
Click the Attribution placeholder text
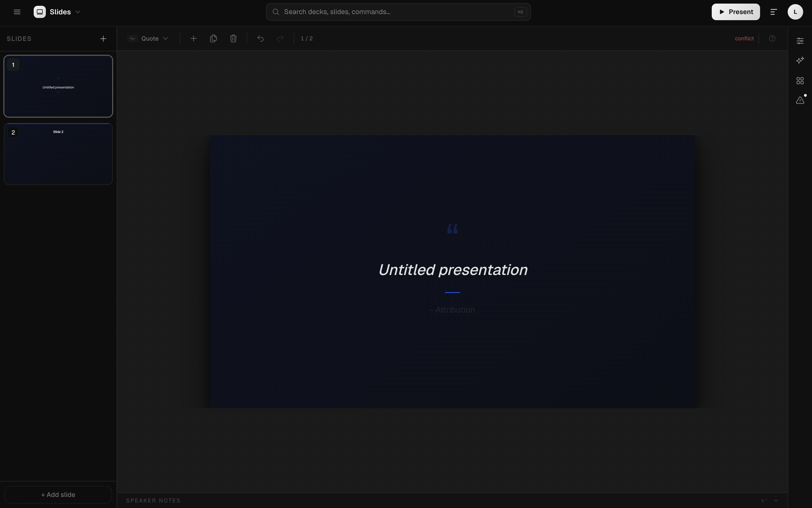pos(452,310)
